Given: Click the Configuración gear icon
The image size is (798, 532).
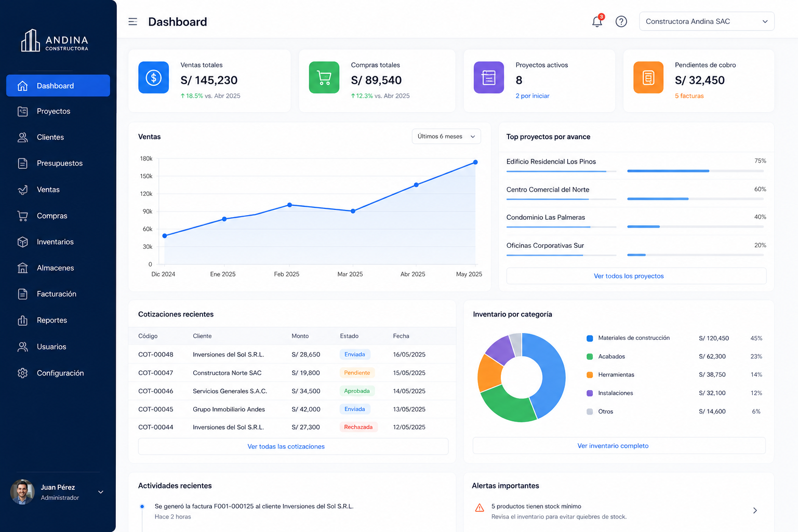Looking at the screenshot, I should click(x=22, y=373).
